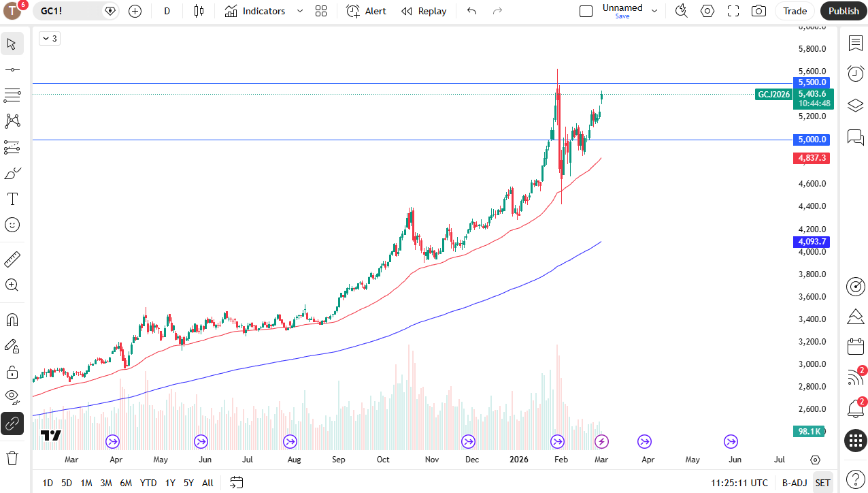Open quick search icon
The height and width of the screenshot is (493, 868).
[x=681, y=11]
